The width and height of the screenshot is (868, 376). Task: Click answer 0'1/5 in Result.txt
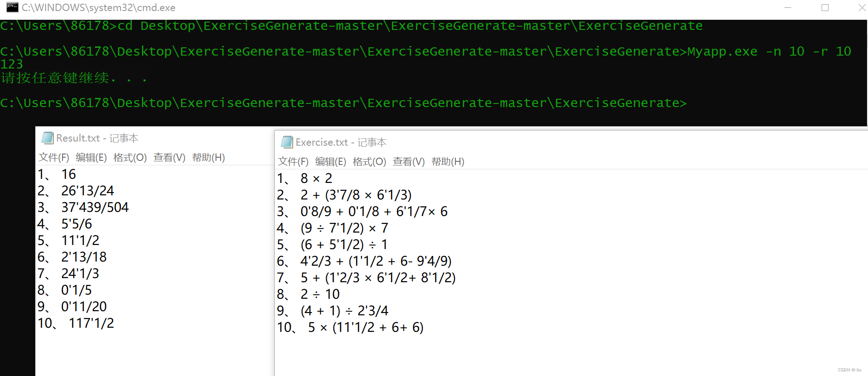point(76,290)
